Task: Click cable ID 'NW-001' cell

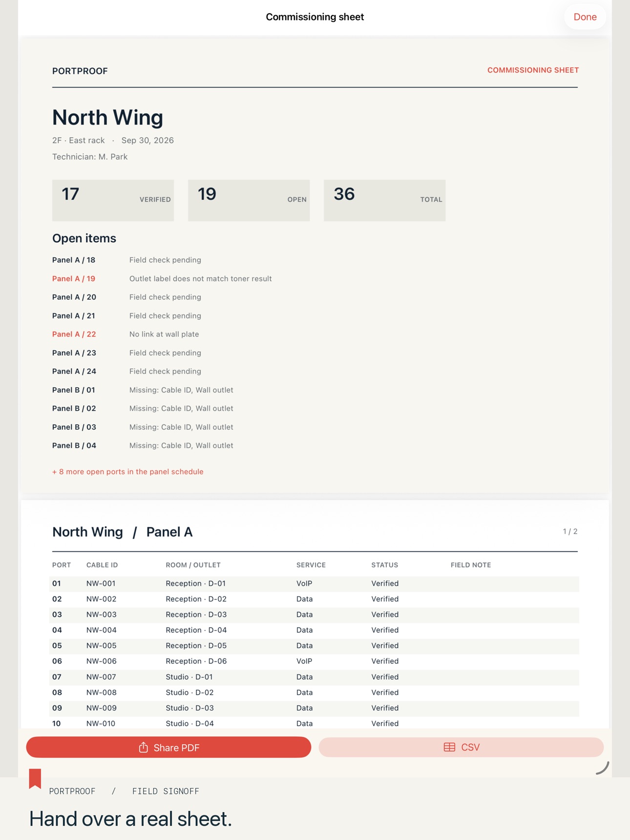Action: tap(101, 584)
